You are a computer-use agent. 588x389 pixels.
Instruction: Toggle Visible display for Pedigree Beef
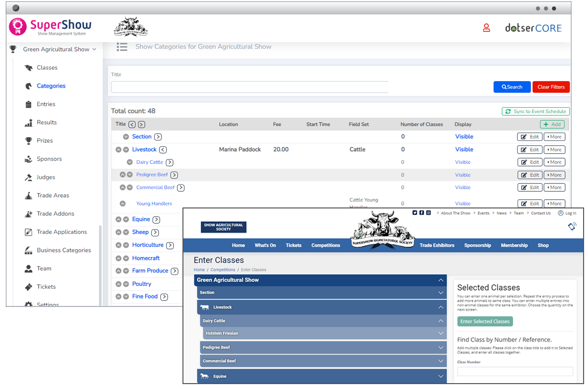[x=463, y=175]
